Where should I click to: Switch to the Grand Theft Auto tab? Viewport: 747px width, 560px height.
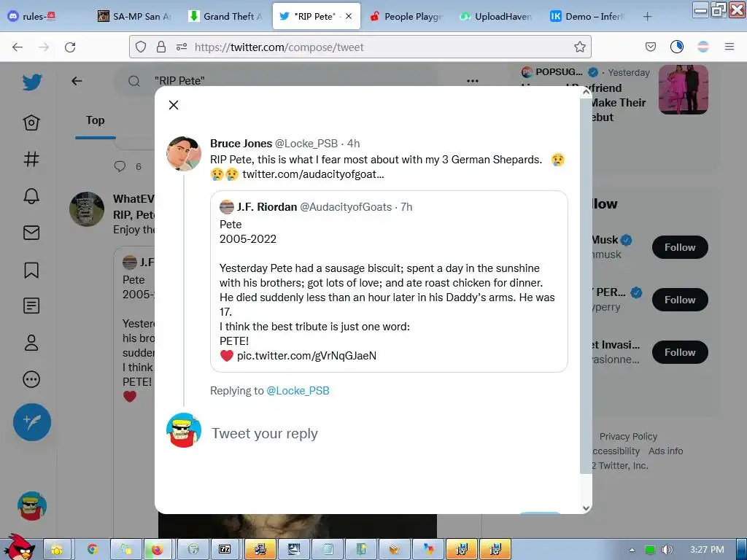(227, 16)
